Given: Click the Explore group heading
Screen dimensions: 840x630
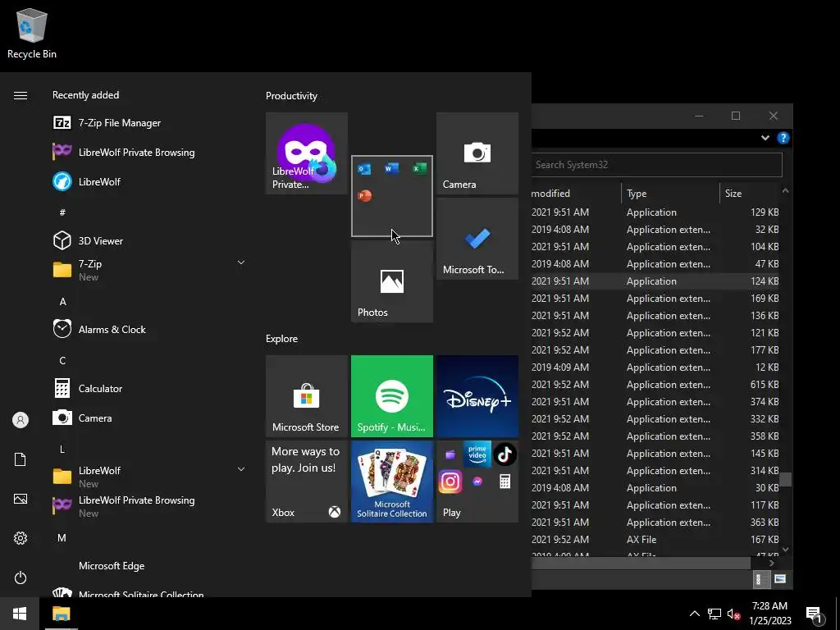Looking at the screenshot, I should coord(282,339).
